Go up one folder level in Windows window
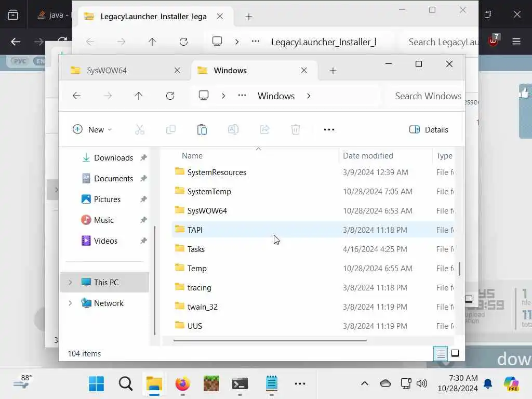 tap(138, 96)
